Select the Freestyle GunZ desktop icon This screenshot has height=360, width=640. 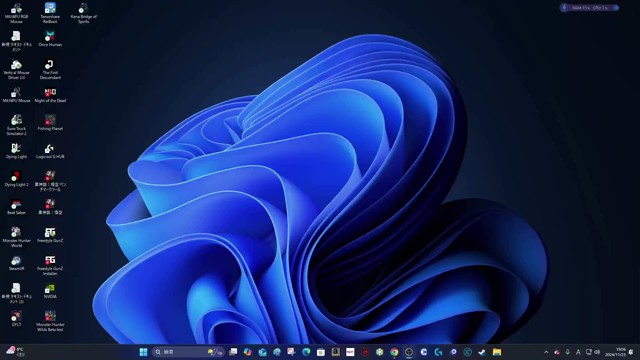(50, 235)
